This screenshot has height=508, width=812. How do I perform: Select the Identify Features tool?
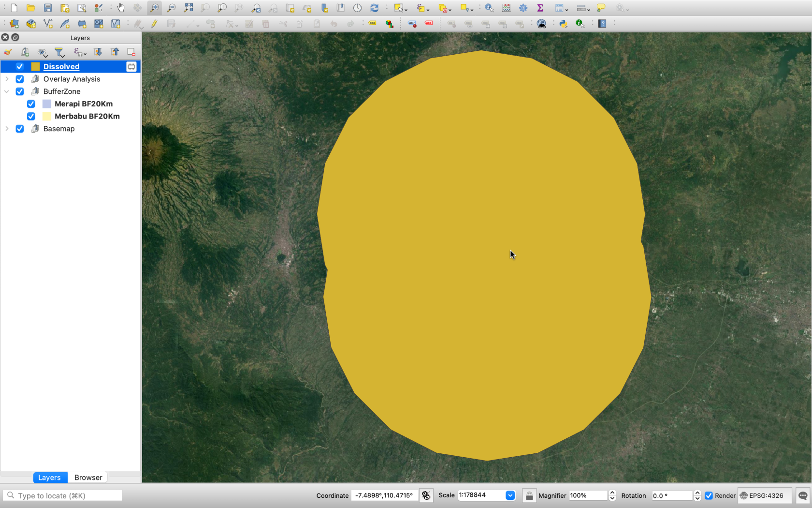pyautogui.click(x=489, y=8)
